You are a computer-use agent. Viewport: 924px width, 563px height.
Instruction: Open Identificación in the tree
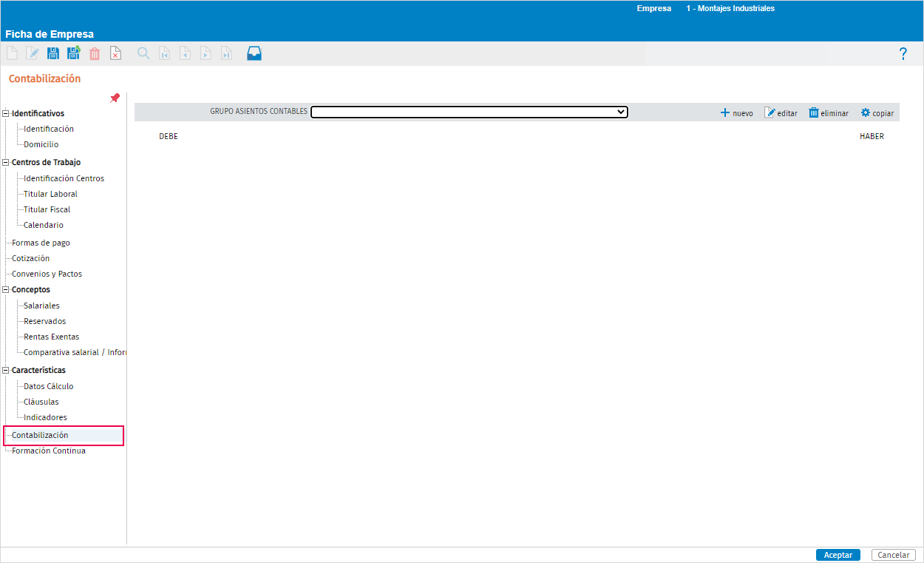[x=49, y=129]
